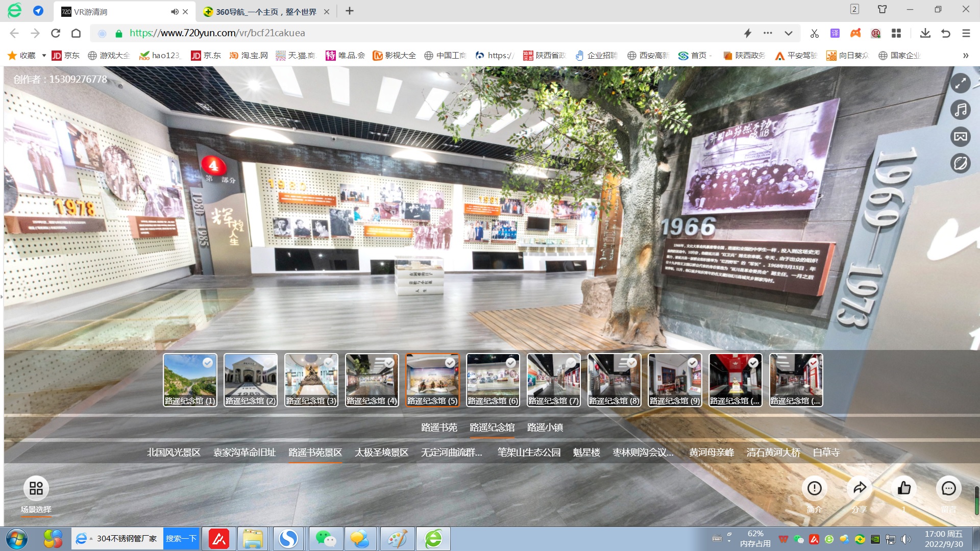Open thumbnail 路遥纪念馆 (3)
Viewport: 980px width, 551px height.
[x=311, y=380]
